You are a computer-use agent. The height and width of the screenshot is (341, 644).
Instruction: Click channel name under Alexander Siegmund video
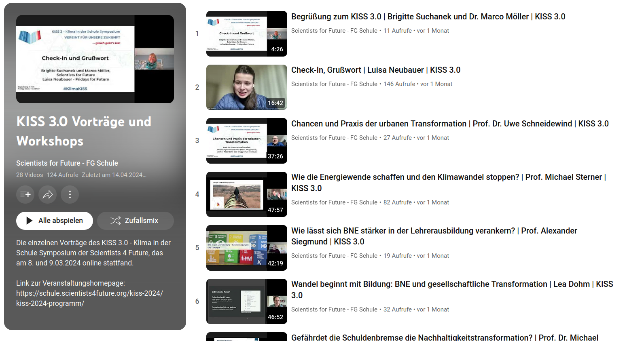point(334,256)
